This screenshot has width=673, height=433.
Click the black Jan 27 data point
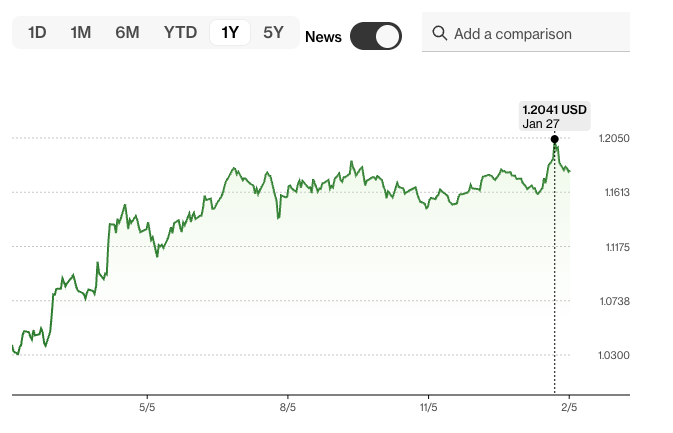point(555,138)
